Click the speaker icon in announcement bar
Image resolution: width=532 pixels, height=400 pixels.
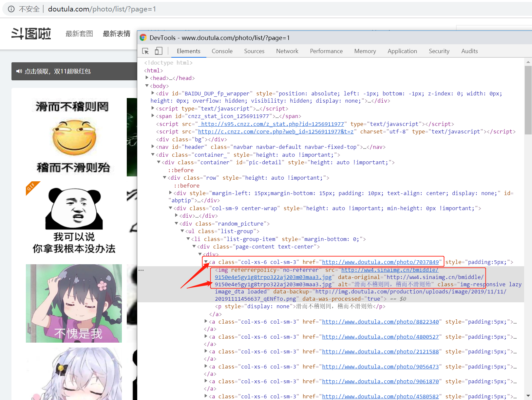(x=19, y=71)
